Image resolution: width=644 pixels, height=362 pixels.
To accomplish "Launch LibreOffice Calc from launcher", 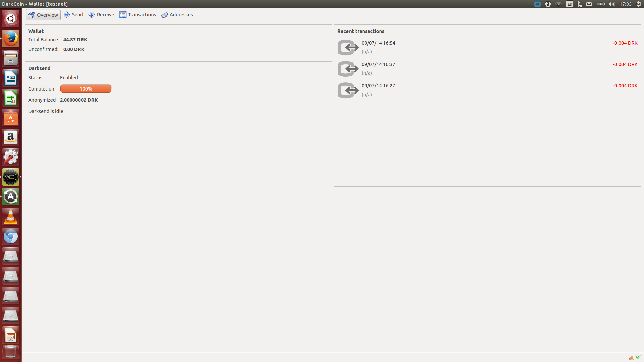I will tap(11, 98).
